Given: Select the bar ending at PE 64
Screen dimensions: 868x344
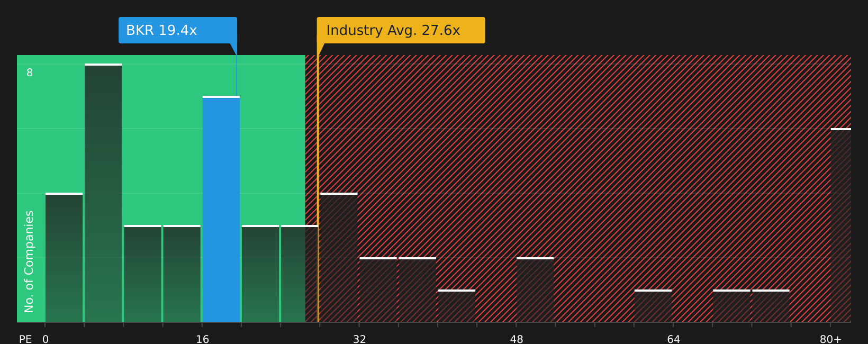Looking at the screenshot, I should tap(653, 306).
